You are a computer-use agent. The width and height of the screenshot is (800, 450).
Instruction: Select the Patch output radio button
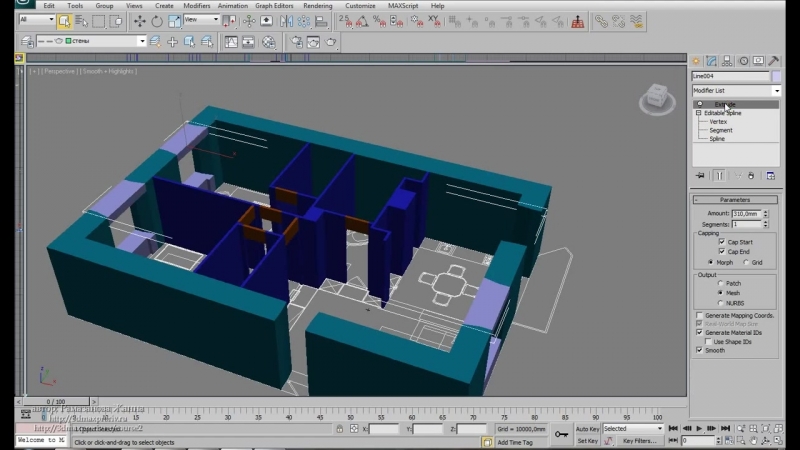click(x=722, y=283)
